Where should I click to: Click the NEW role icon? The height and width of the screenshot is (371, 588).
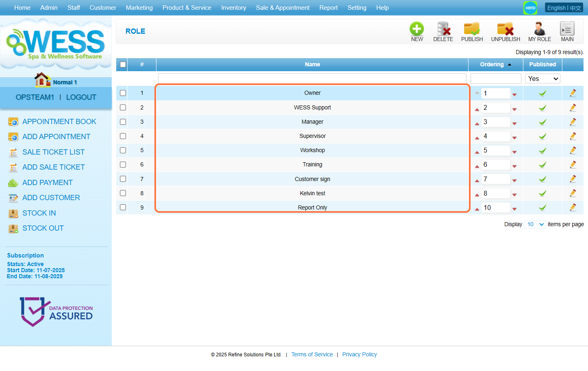(x=417, y=29)
